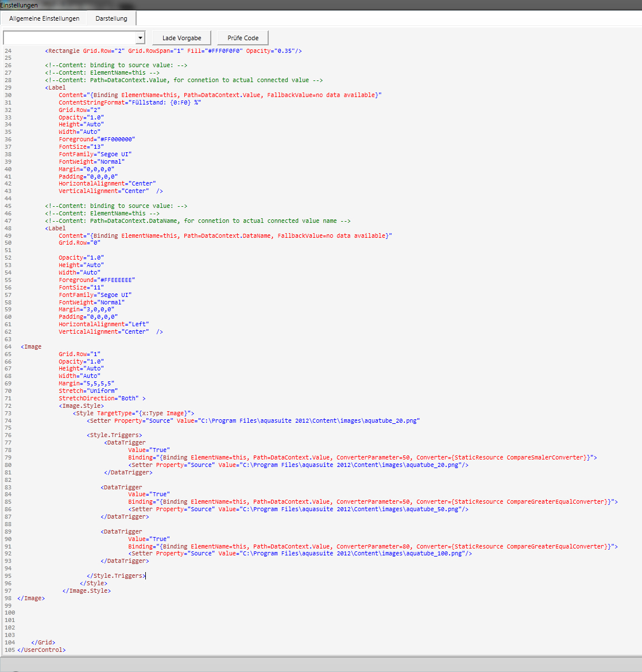Click the opening <Image tag on line 64
The image size is (642, 672).
tap(31, 347)
